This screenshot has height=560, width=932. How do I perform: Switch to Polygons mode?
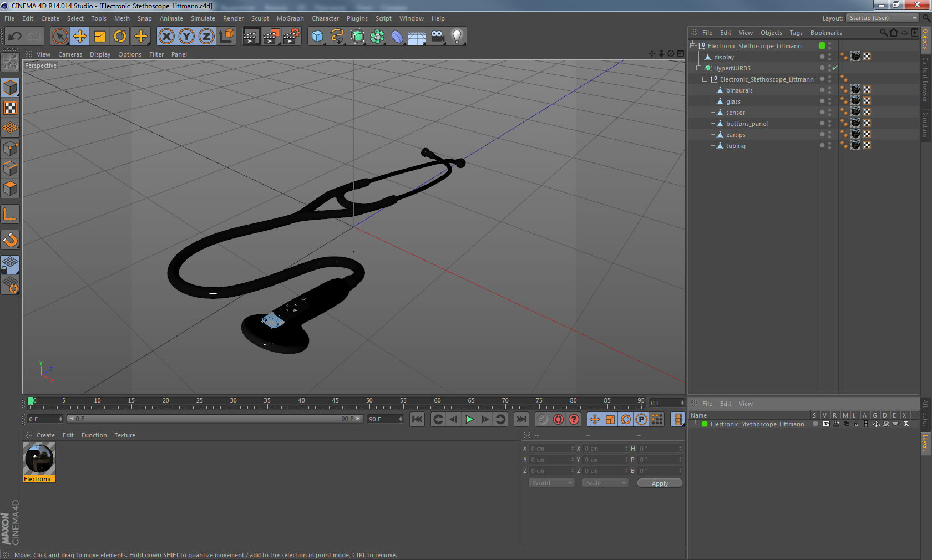coord(10,189)
